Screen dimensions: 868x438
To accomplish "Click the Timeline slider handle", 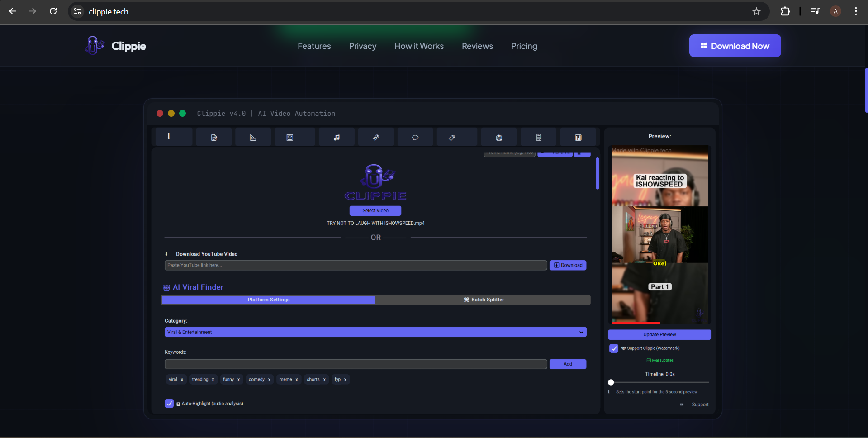I will click(611, 382).
